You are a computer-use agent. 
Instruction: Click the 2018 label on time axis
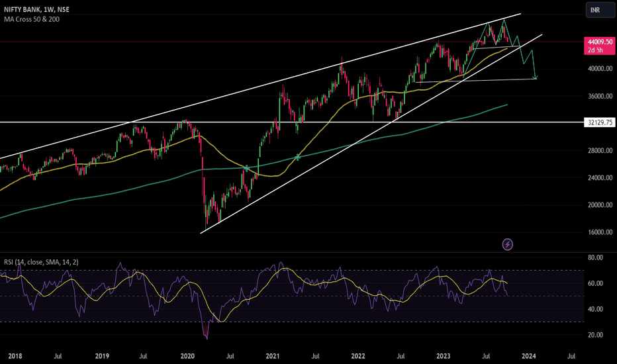pyautogui.click(x=15, y=356)
